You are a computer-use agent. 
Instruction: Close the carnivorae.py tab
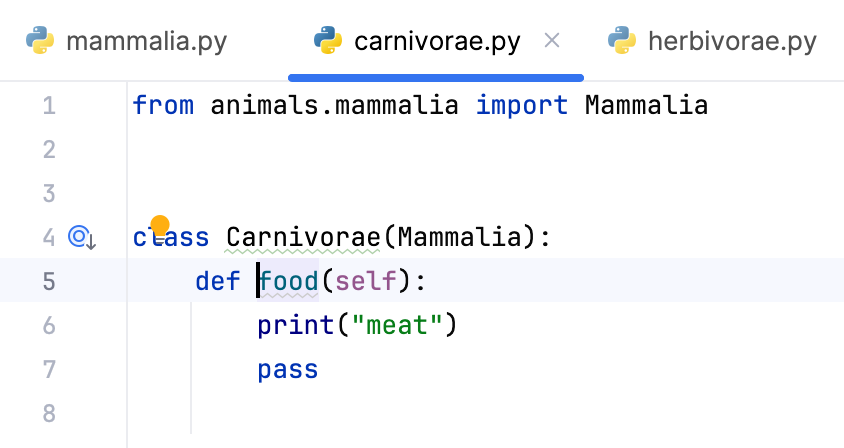[551, 41]
